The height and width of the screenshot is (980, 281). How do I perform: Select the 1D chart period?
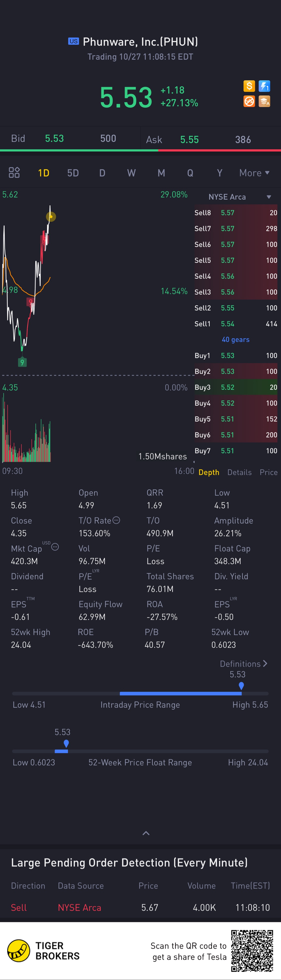click(44, 173)
